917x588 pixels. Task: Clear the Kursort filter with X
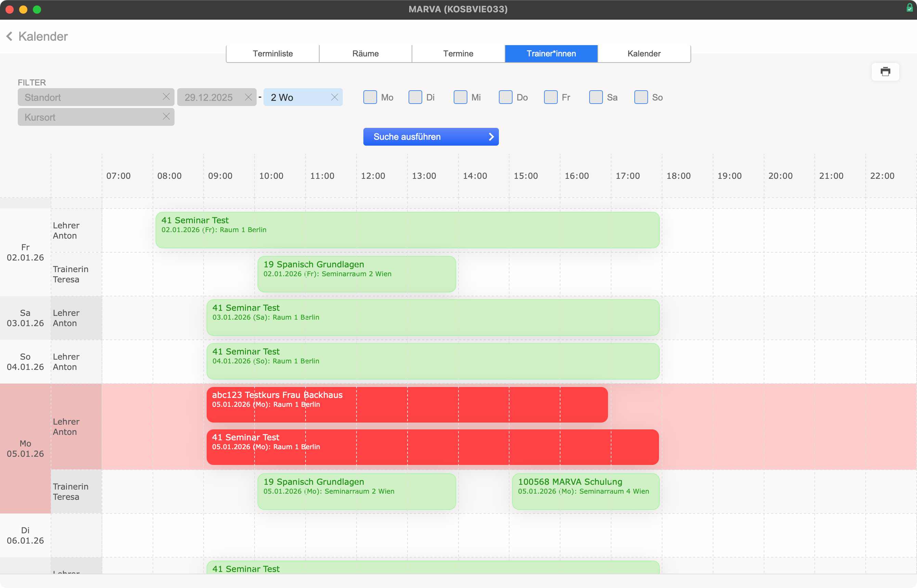[166, 117]
